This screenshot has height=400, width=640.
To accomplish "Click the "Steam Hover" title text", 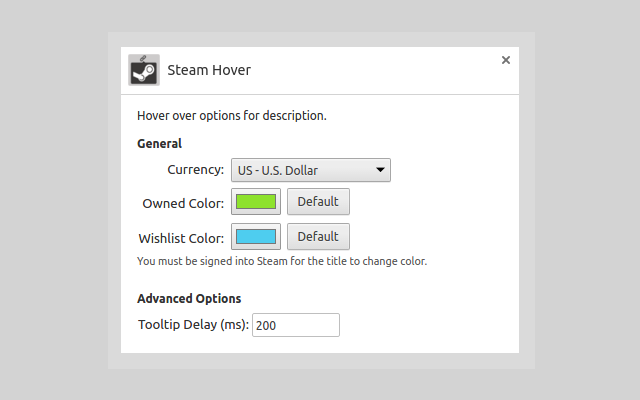I will [x=209, y=70].
